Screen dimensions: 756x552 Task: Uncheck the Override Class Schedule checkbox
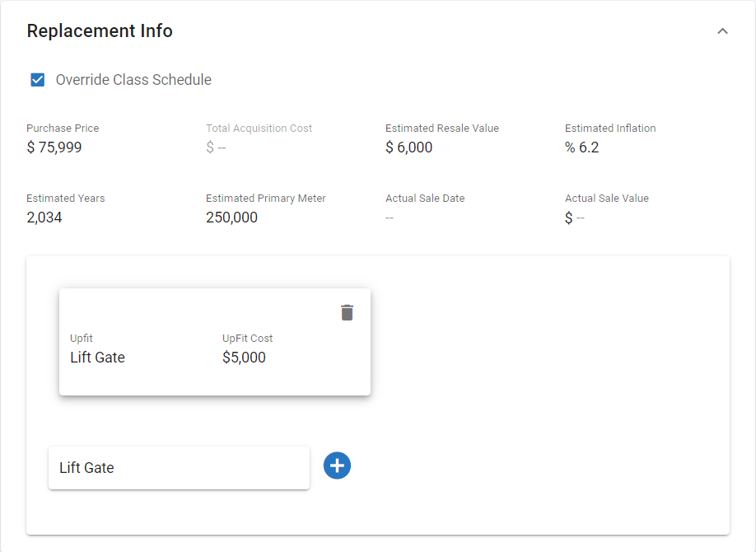[x=37, y=80]
